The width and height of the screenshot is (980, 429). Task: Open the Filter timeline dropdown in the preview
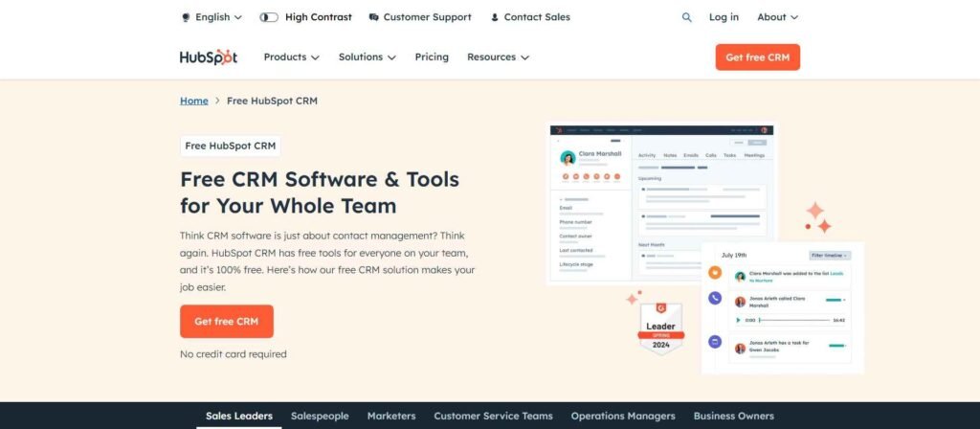click(830, 255)
